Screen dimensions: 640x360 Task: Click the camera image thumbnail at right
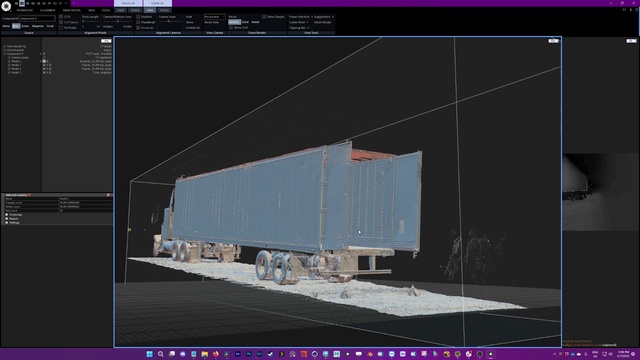point(601,192)
